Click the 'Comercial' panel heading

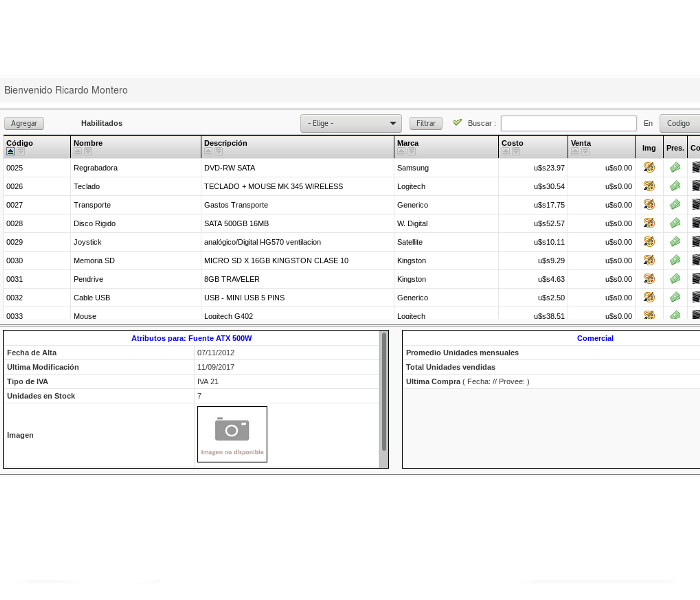(595, 338)
